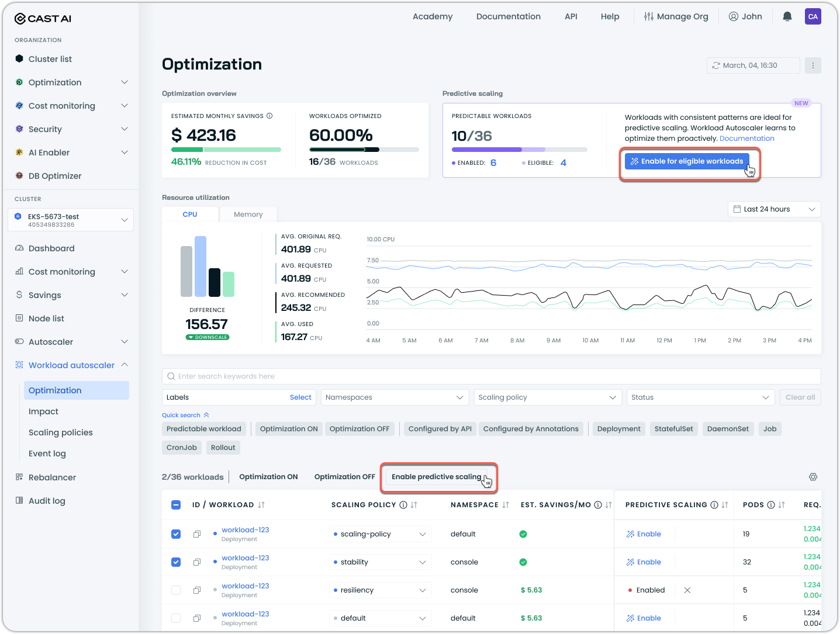Click the workloads optimized progress bar
The height and width of the screenshot is (634, 840).
tap(364, 150)
